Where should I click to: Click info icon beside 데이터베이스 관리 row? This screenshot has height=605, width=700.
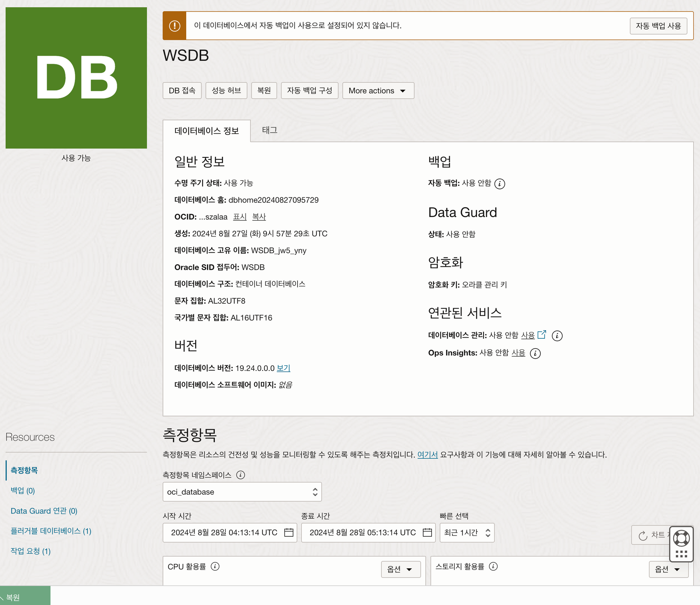pos(557,336)
